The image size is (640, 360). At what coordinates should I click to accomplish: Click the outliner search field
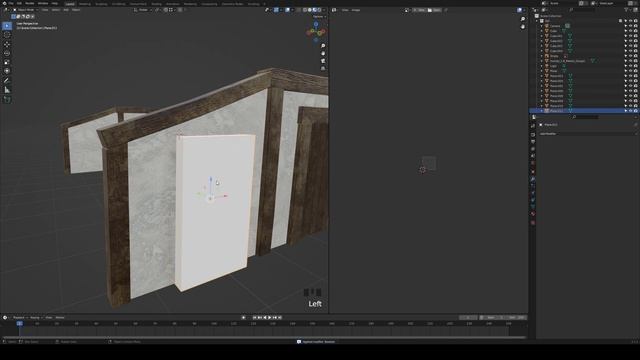583,10
